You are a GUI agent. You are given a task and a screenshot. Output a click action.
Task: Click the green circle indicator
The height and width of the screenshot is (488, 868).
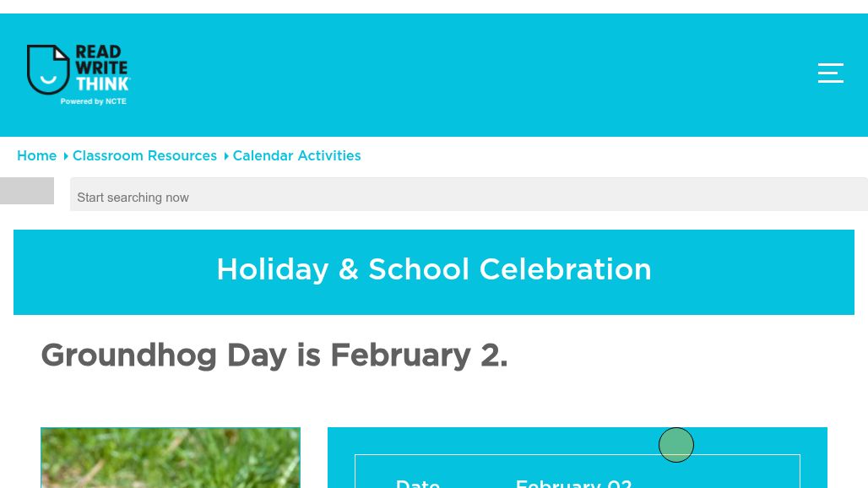676,445
